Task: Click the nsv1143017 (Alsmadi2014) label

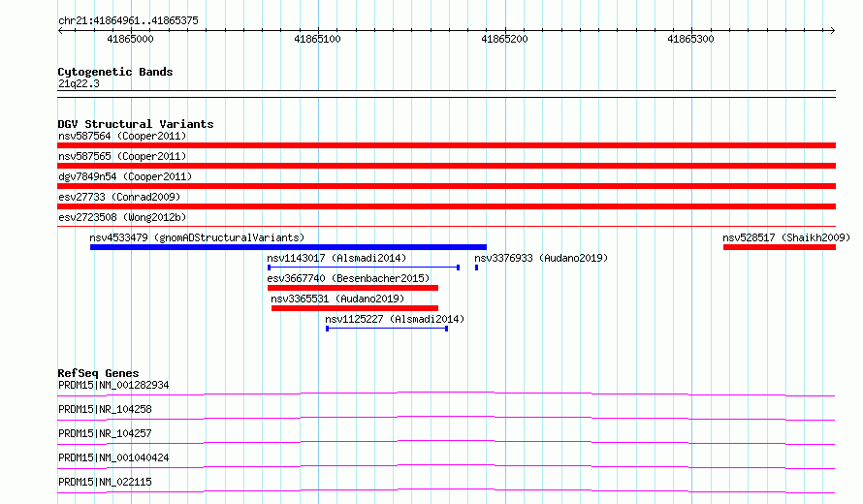Action: coord(336,258)
